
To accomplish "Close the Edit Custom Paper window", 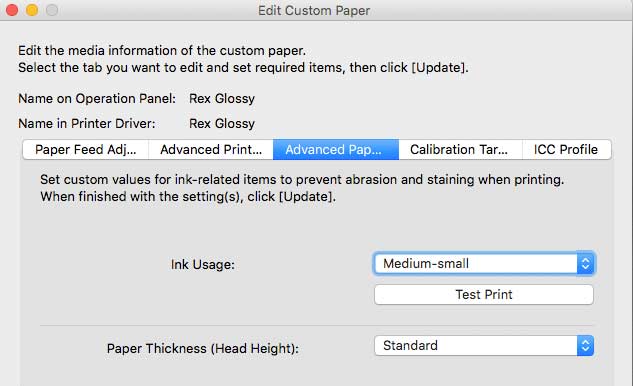I will click(x=12, y=10).
